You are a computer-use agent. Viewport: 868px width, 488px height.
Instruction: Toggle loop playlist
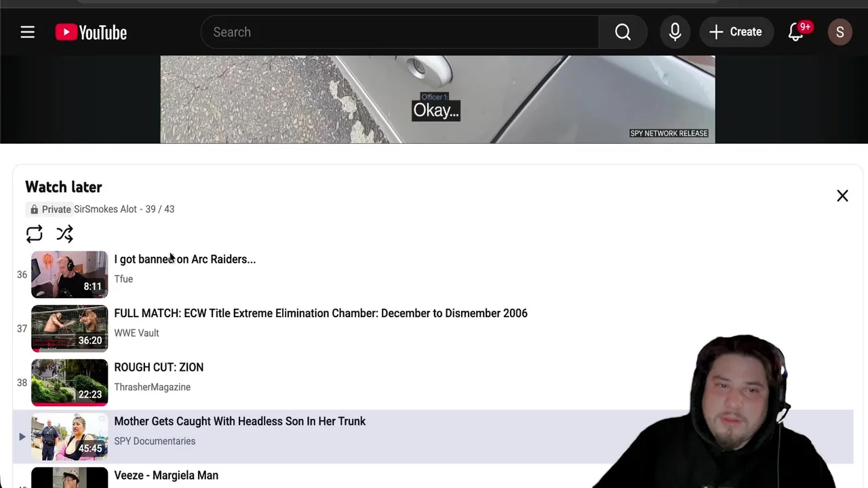[x=34, y=234]
